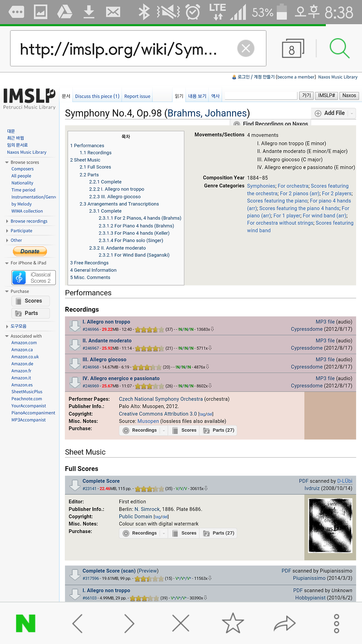Click the 가기 search button
This screenshot has height=644, width=362.
click(306, 96)
